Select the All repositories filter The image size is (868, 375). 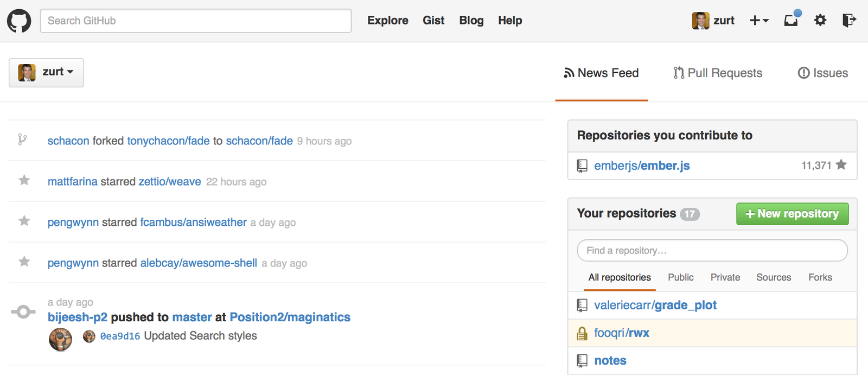click(620, 278)
